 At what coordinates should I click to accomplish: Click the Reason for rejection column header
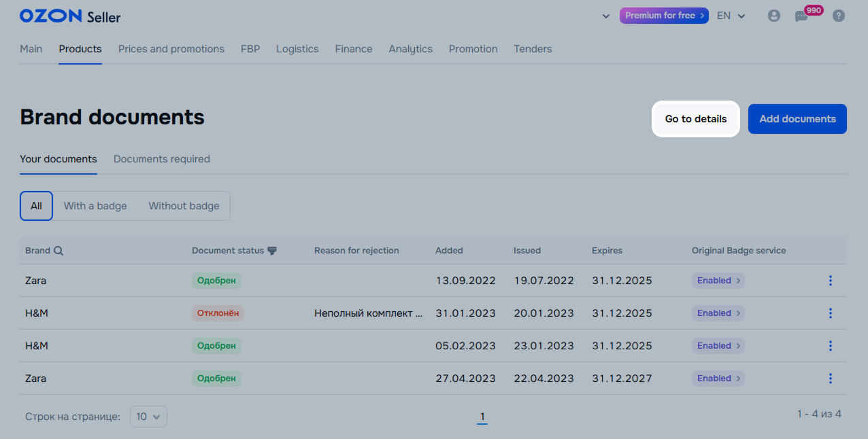tap(356, 251)
